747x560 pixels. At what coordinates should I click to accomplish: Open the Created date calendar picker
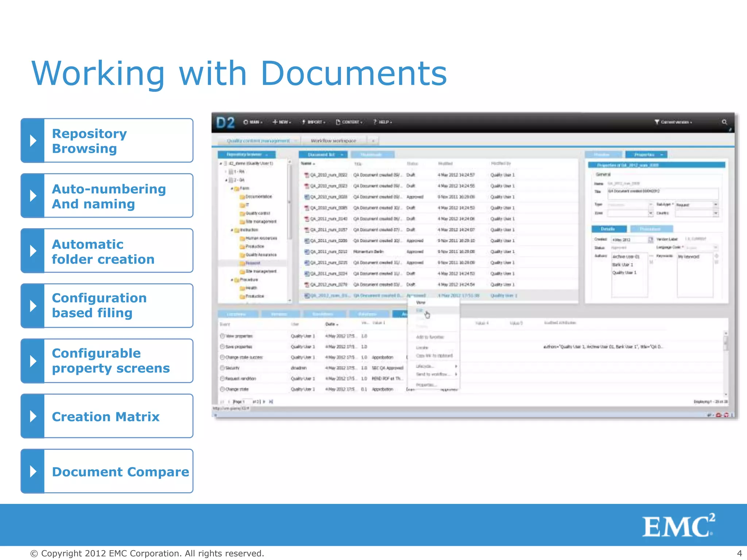tap(650, 240)
